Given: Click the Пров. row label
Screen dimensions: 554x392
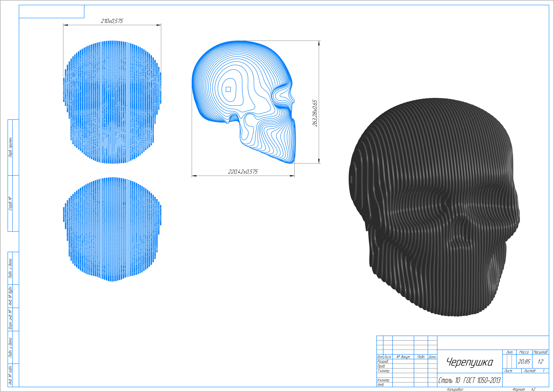Looking at the screenshot, I should tap(381, 366).
